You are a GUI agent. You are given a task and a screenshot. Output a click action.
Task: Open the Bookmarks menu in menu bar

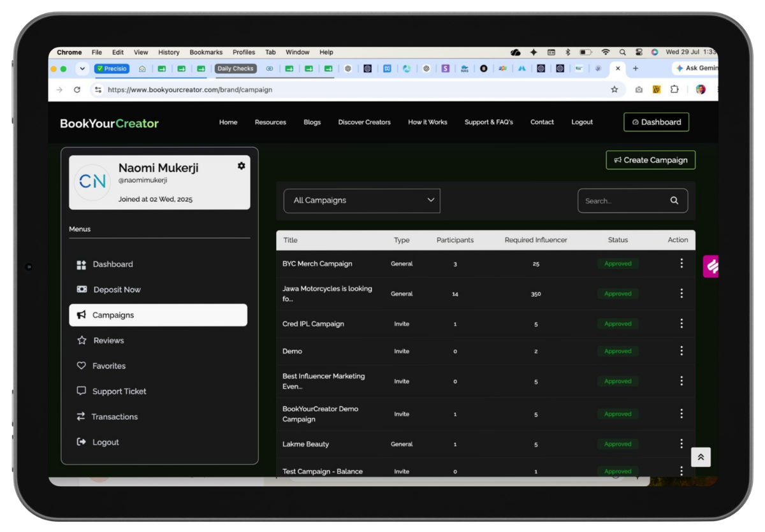click(x=206, y=52)
